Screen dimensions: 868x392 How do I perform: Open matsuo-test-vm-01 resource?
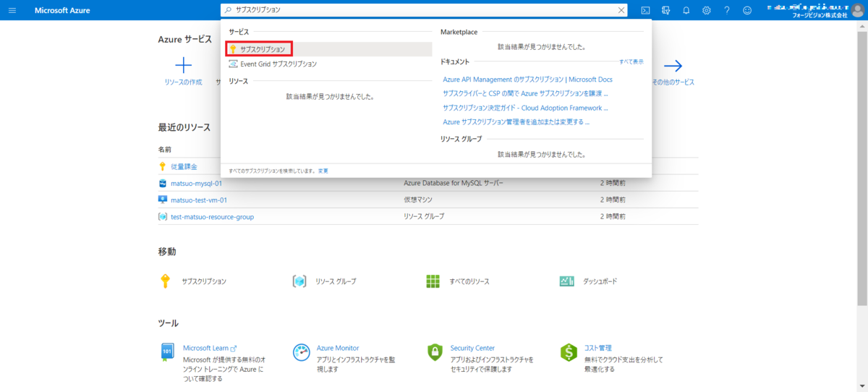click(x=199, y=200)
